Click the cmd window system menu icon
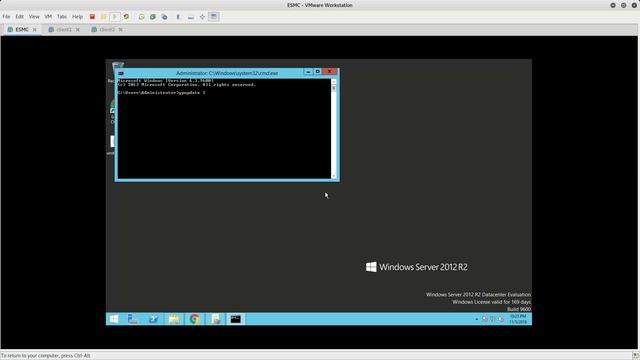640x360 pixels. 121,73
